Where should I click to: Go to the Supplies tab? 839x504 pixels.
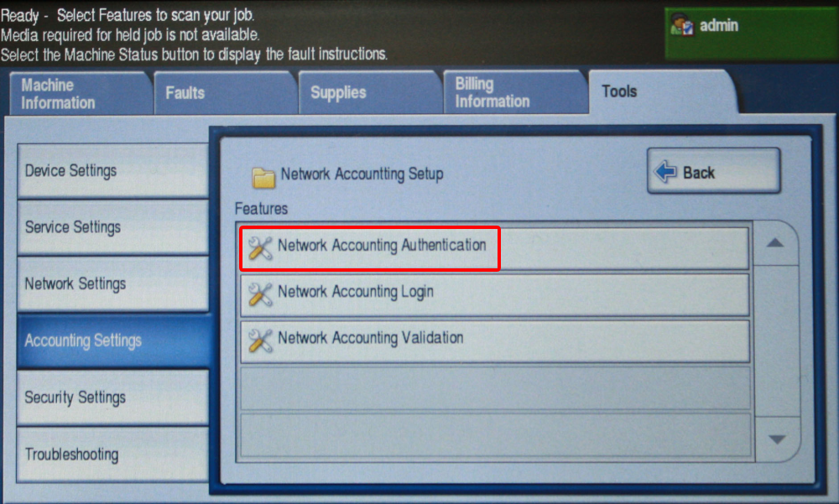pos(369,94)
